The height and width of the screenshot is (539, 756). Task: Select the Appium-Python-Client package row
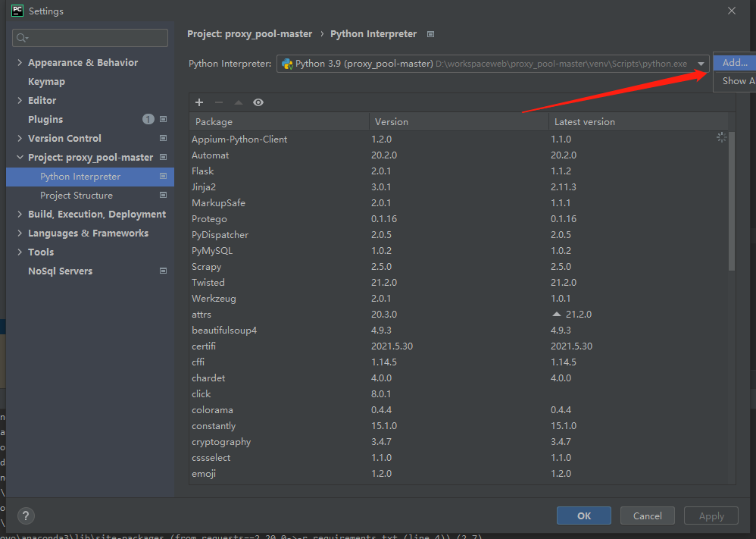tap(458, 139)
